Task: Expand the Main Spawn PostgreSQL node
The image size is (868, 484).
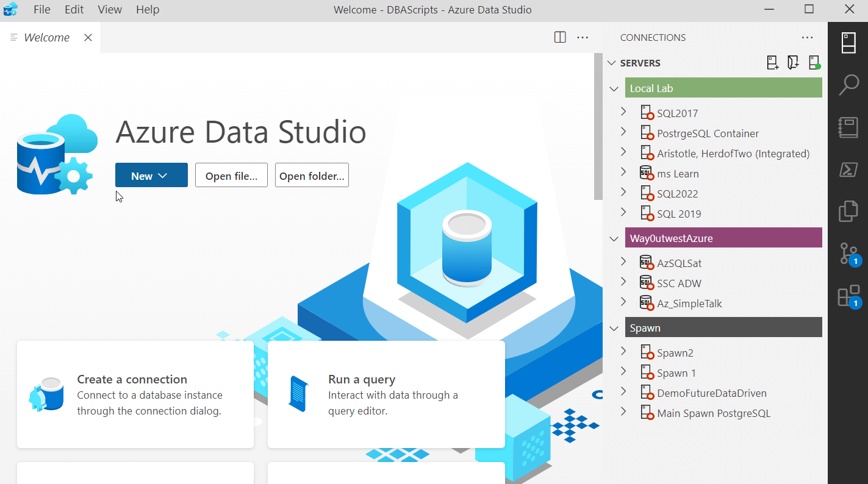Action: 623,411
